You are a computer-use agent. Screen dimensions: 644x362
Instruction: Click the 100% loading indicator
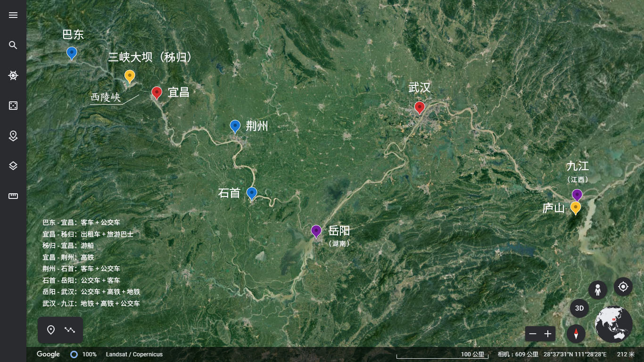pyautogui.click(x=84, y=354)
